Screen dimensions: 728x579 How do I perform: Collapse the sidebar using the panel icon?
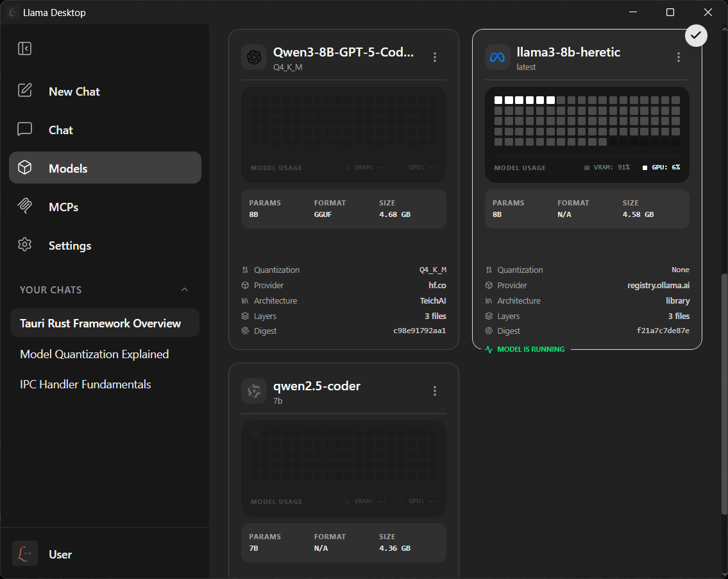[24, 48]
